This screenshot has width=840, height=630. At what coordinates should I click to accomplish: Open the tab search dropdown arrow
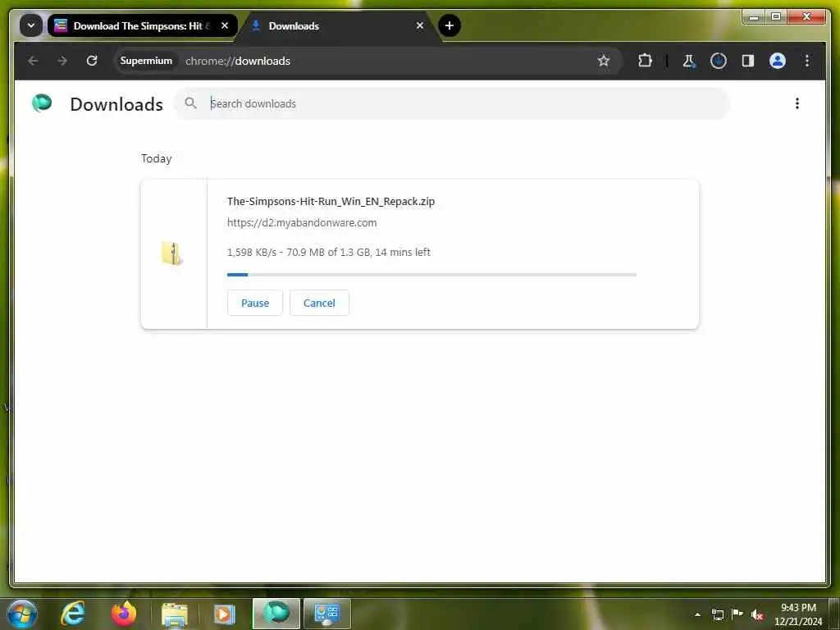(x=31, y=25)
